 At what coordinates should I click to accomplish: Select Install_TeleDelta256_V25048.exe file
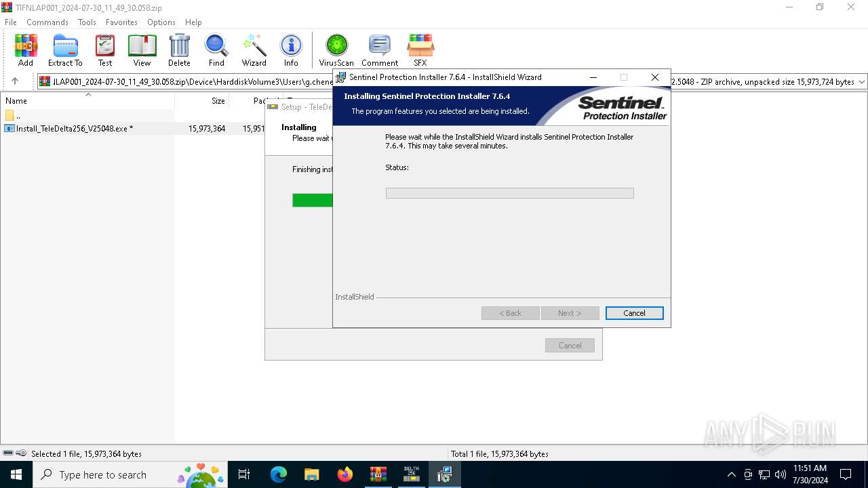point(68,128)
